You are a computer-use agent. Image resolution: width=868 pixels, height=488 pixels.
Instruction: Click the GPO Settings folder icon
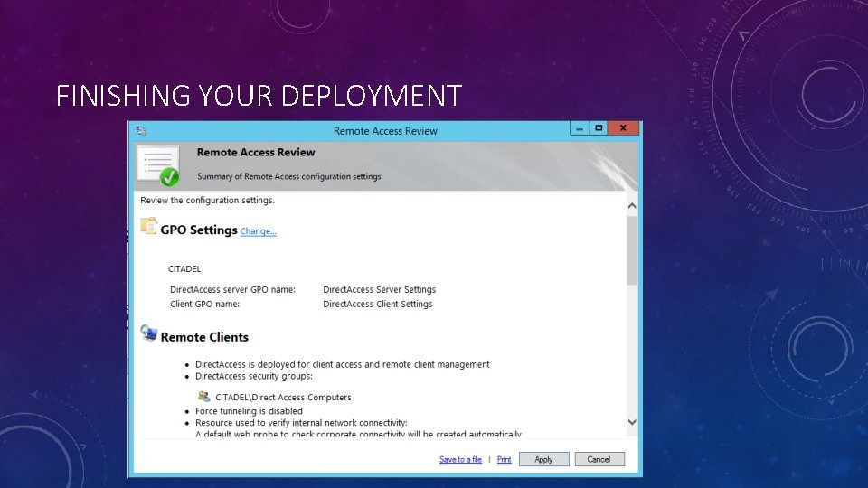(x=148, y=226)
